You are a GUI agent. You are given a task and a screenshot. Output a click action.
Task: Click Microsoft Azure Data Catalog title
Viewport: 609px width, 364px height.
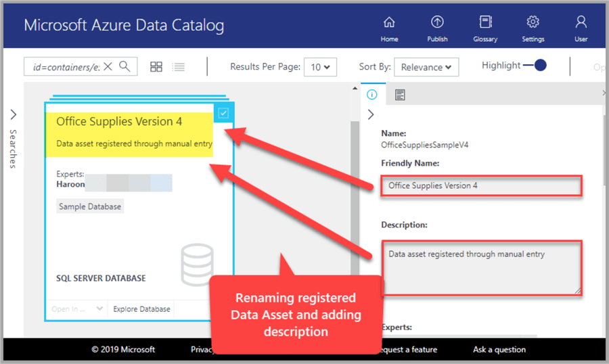tap(124, 25)
